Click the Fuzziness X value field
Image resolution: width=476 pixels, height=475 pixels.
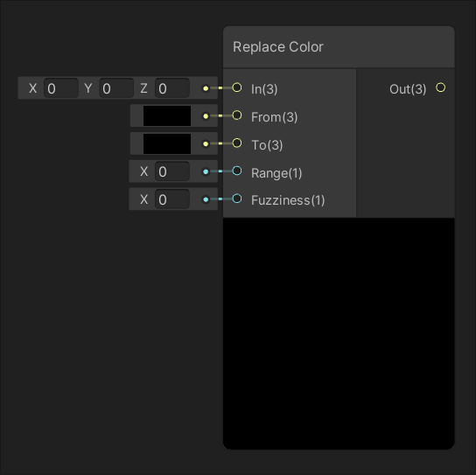172,199
